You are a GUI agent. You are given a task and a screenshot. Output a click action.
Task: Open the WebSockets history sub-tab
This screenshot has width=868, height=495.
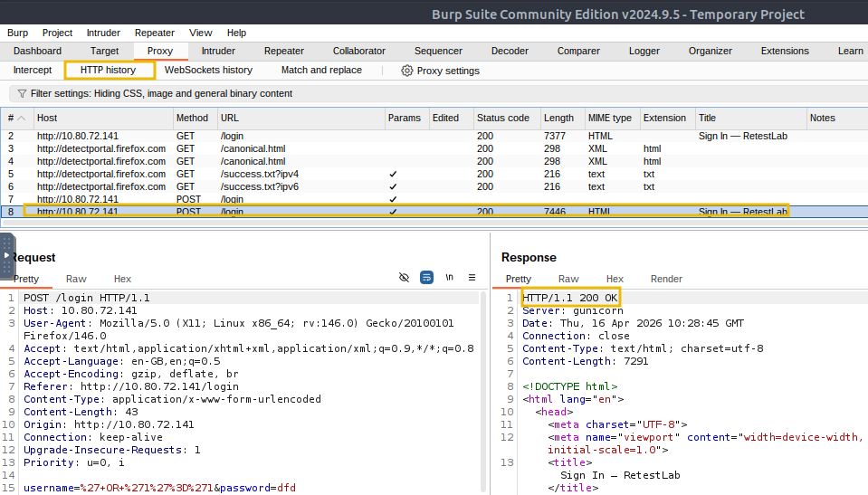[208, 70]
